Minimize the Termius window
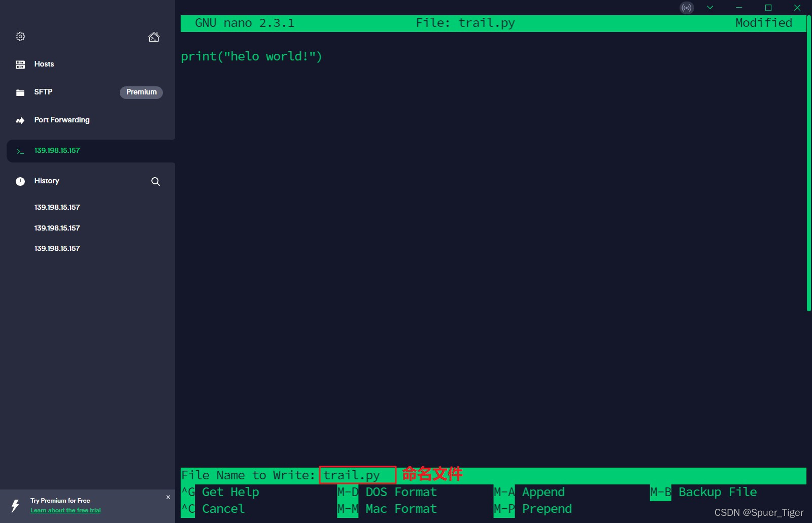 (x=739, y=8)
